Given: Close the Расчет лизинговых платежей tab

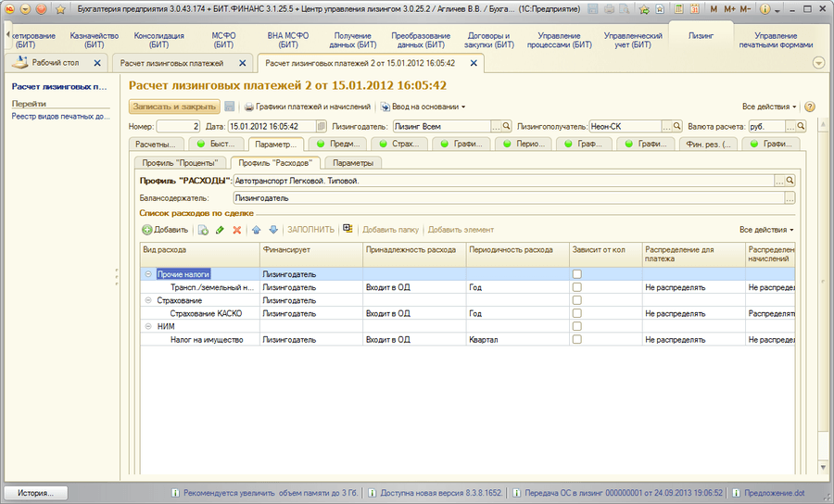Looking at the screenshot, I should (x=242, y=63).
